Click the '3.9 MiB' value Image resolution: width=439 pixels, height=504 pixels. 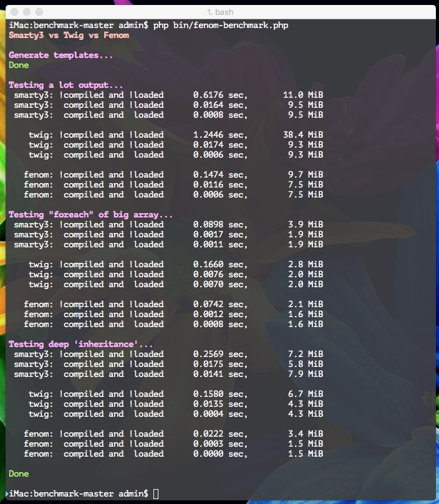pos(306,225)
